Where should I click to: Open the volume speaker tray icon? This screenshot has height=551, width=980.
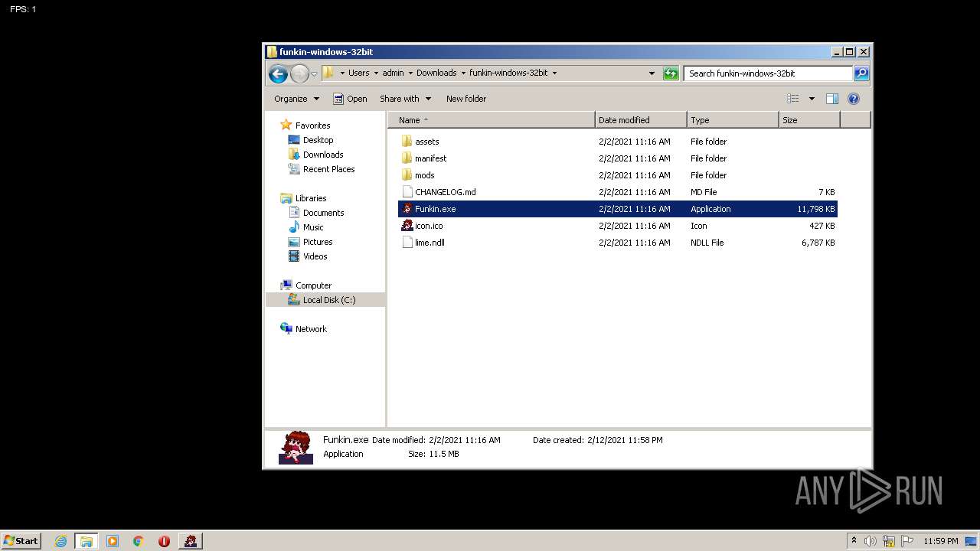871,541
